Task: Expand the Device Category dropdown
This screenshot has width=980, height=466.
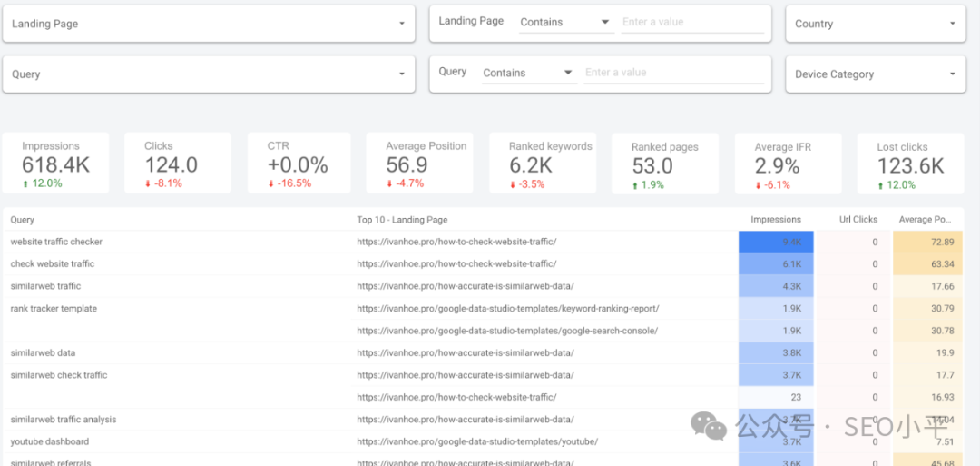Action: [875, 74]
